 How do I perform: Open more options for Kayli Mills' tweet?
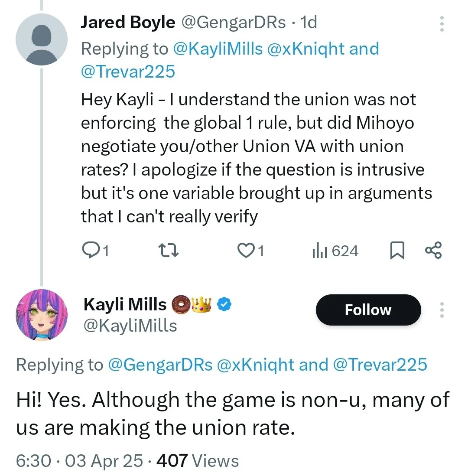[x=442, y=310]
